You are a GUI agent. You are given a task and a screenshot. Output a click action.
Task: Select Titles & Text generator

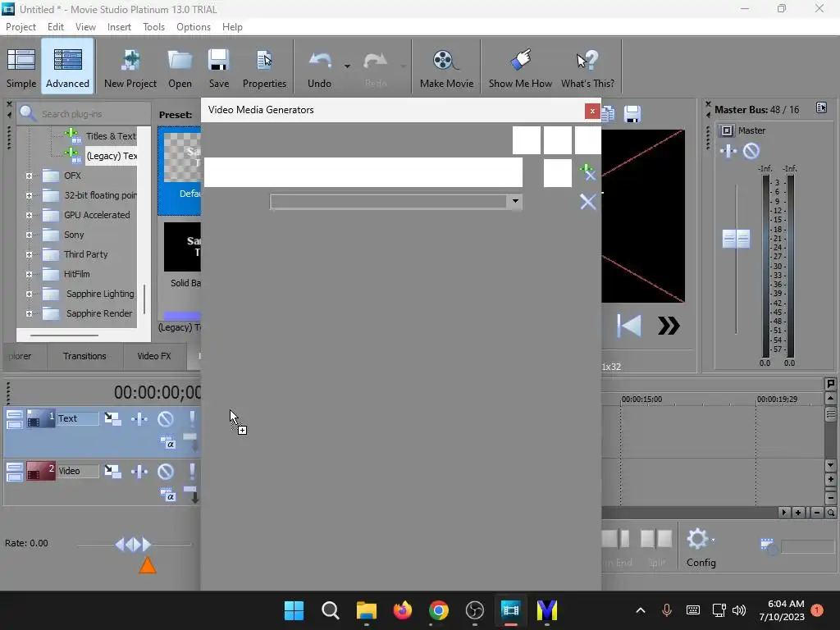[x=111, y=136]
